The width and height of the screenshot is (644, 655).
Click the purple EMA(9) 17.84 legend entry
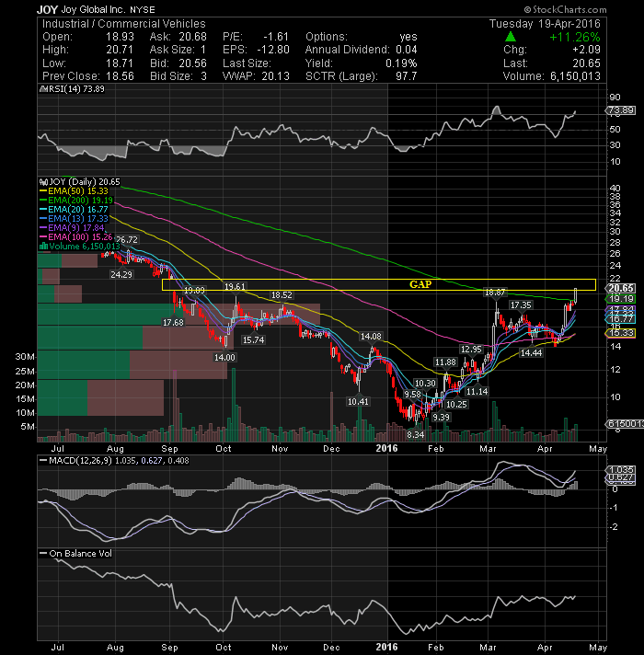(x=72, y=227)
